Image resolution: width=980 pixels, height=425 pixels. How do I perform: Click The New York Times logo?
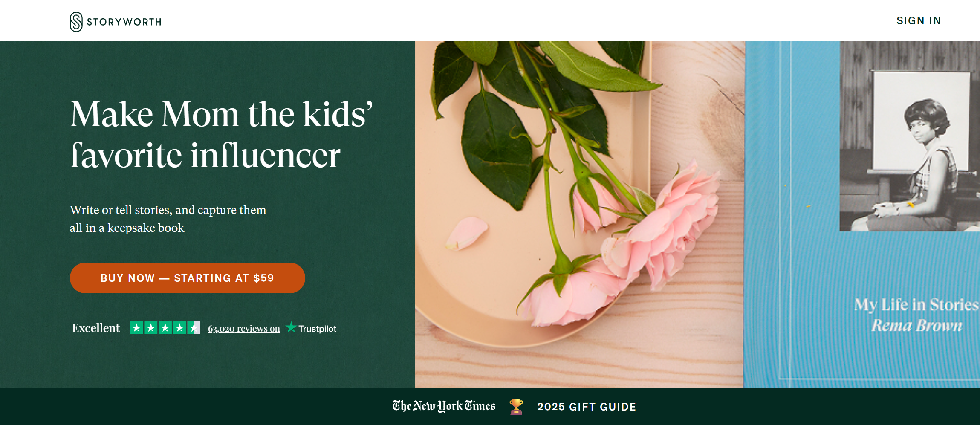point(444,406)
